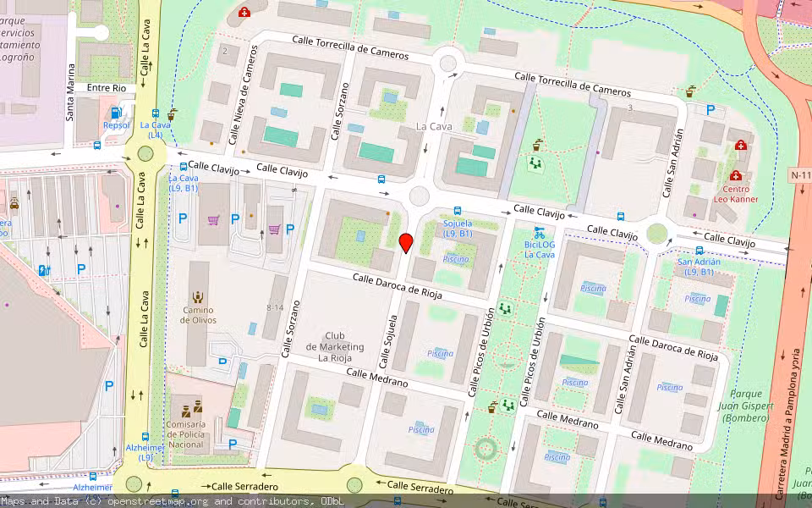Click 'Calle Daroca de Rioja' label near Sojuela
812x508 pixels.
[x=398, y=286]
